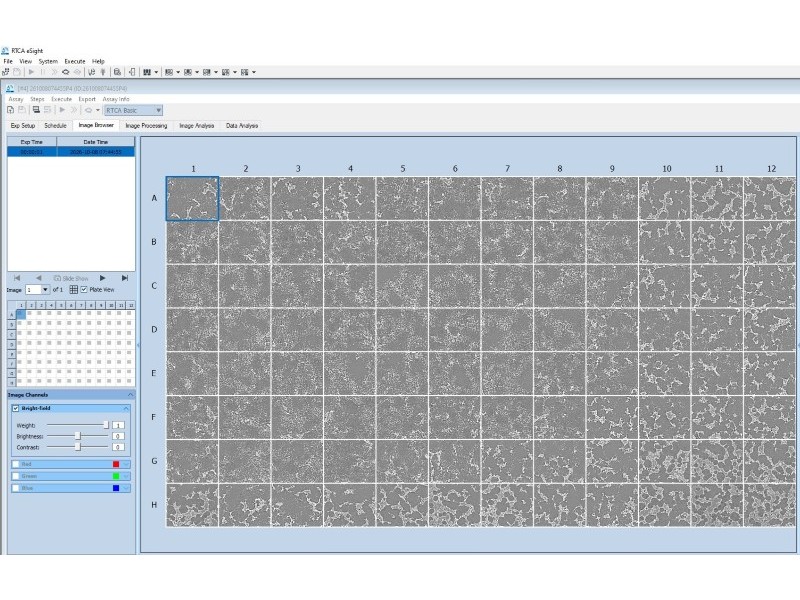Click the Green channel color swatch
800x600 pixels.
[x=116, y=476]
